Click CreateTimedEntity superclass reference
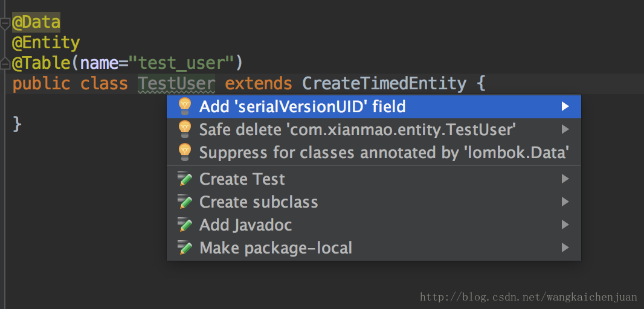 click(x=384, y=84)
